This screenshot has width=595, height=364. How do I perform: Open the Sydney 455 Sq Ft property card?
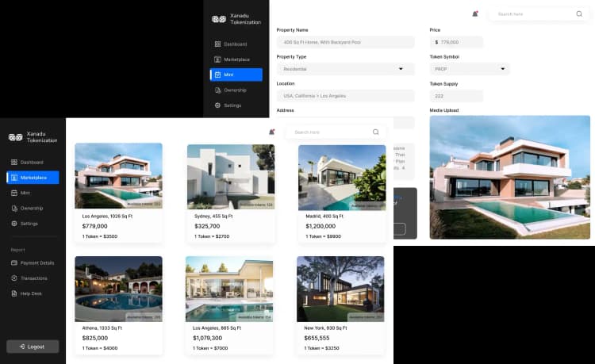230,193
